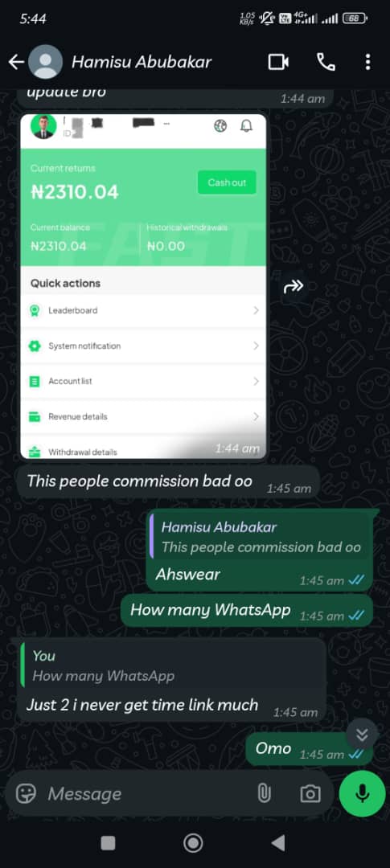
Task: Tap the Hamisu Abubakar contact name header
Action: [x=142, y=62]
